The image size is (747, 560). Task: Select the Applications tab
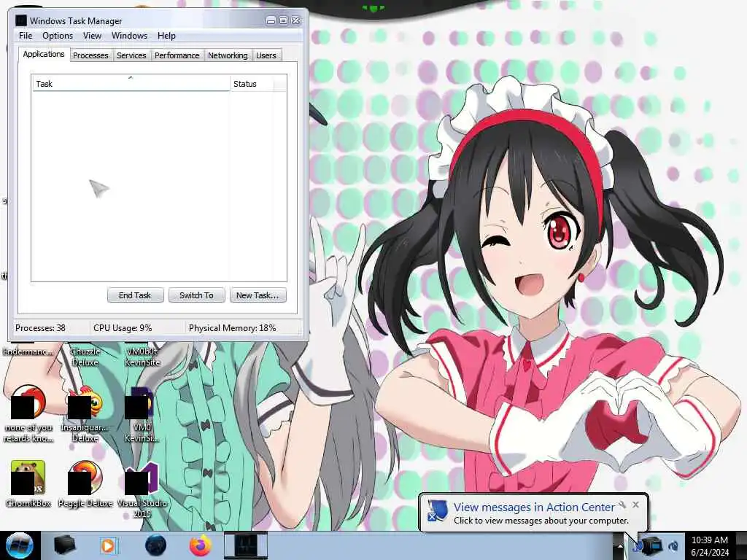point(44,54)
